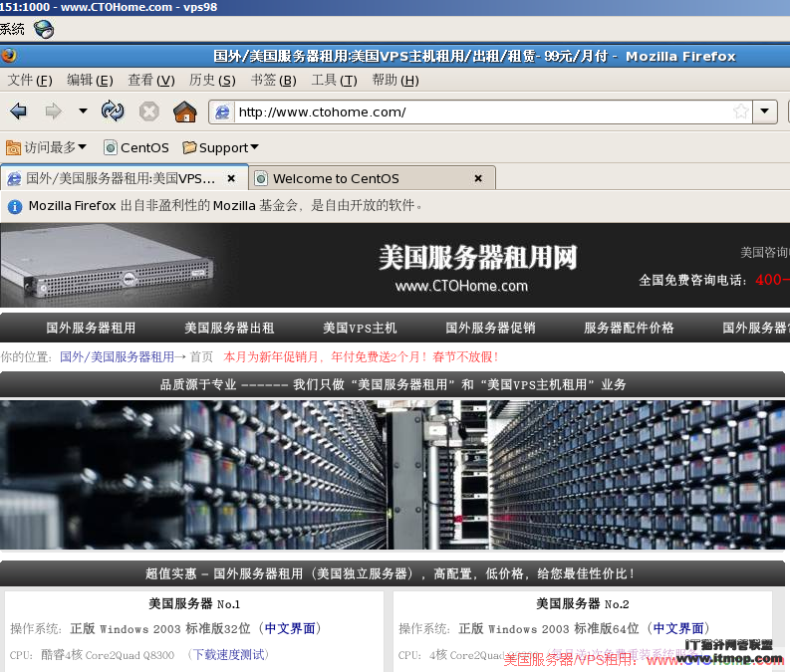Image resolution: width=790 pixels, height=672 pixels.
Task: Click the 访问最多 folder icon
Action: coord(13,147)
